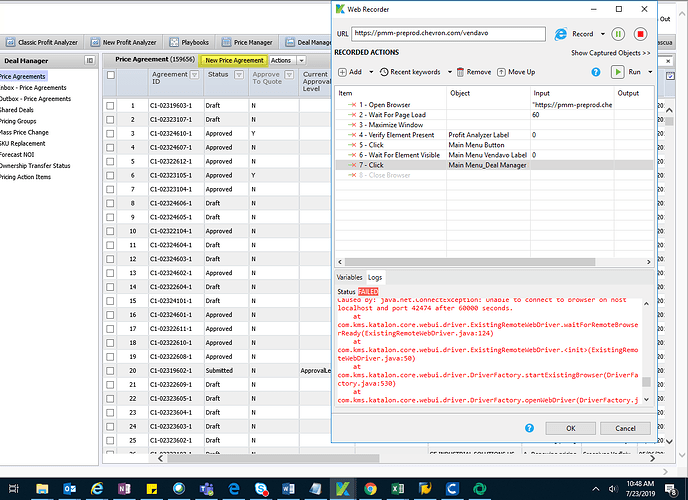688x500 pixels.
Task: Click New Price Agreement button
Action: point(234,61)
